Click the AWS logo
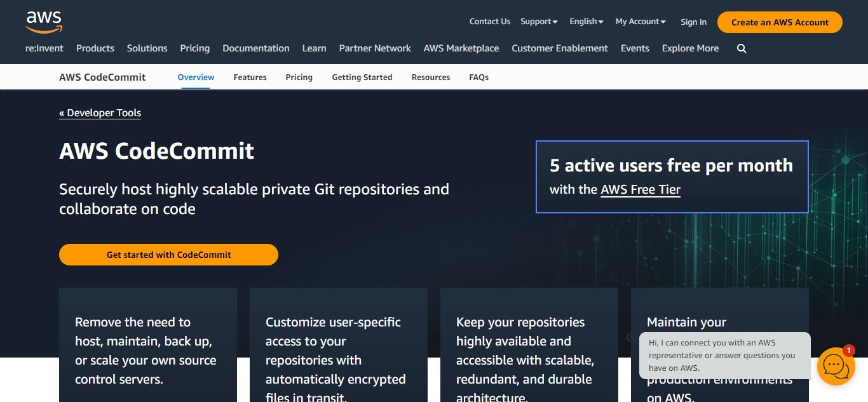Image resolution: width=868 pixels, height=402 pixels. coord(44,22)
